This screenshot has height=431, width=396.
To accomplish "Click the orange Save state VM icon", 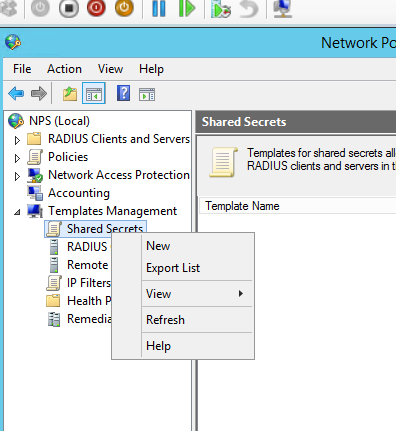I will tap(124, 7).
